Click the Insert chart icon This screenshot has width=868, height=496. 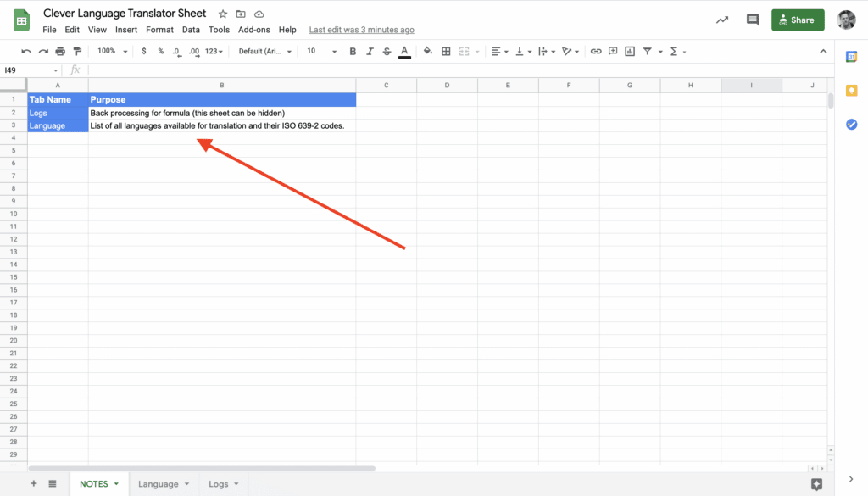(630, 52)
